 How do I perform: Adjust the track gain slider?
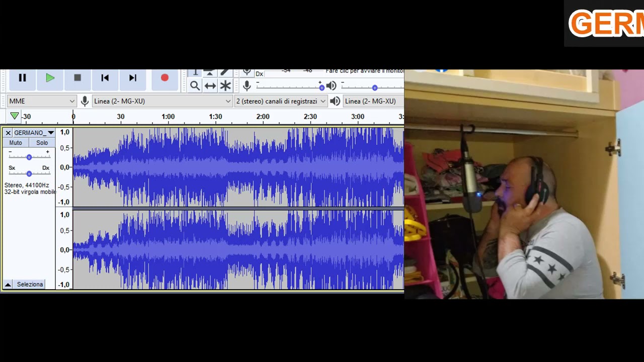(29, 157)
